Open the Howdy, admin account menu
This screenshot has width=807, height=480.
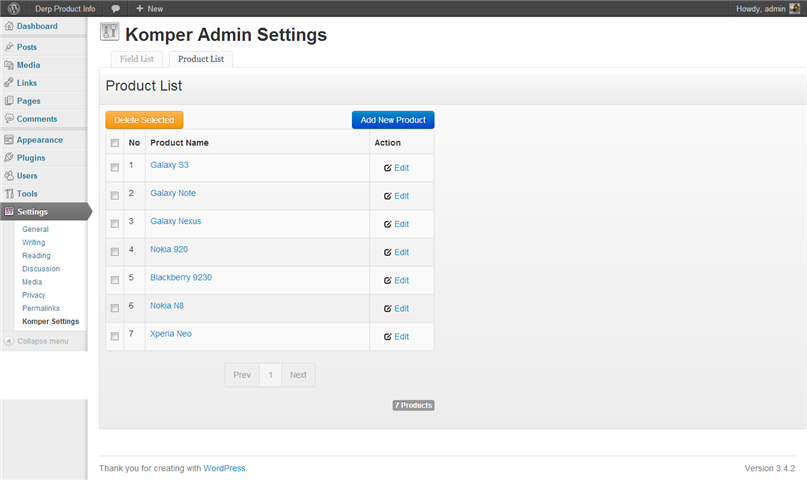coord(767,9)
